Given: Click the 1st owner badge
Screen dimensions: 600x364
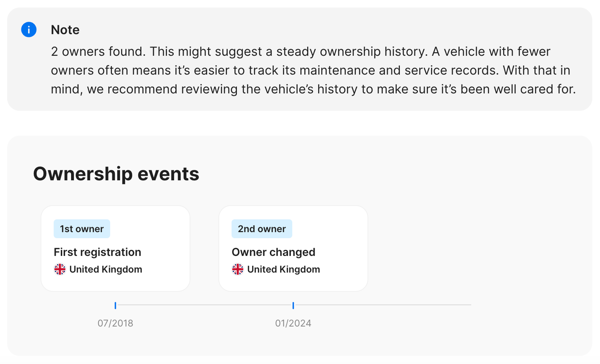Looking at the screenshot, I should pyautogui.click(x=82, y=229).
